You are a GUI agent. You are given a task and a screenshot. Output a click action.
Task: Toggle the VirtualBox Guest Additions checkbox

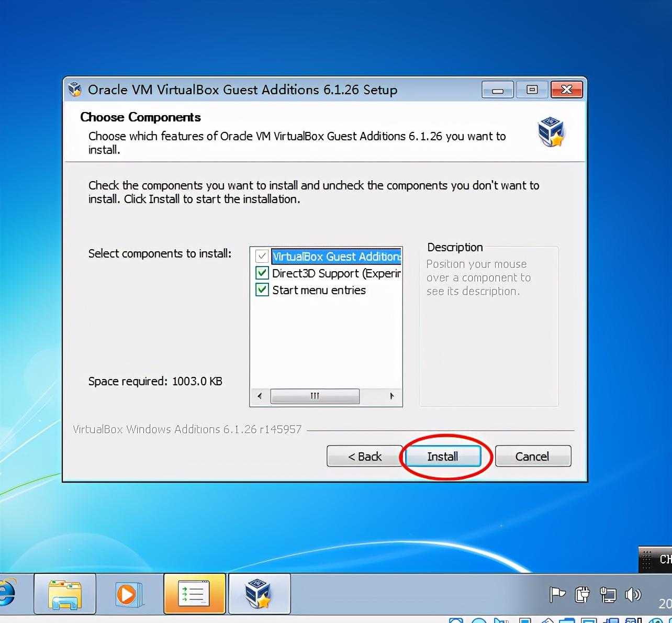262,257
